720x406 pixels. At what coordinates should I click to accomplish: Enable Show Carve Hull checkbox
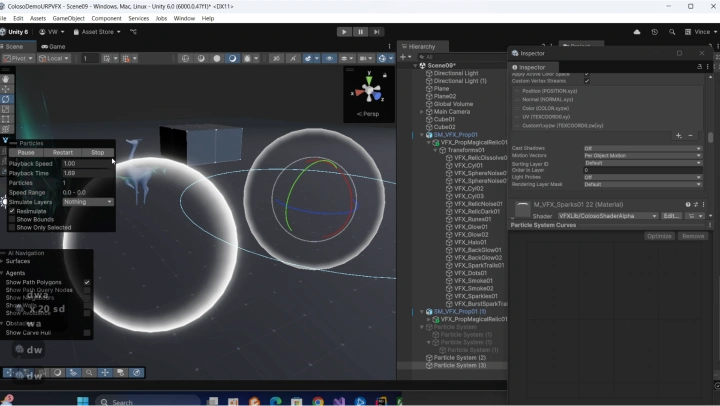click(x=87, y=333)
